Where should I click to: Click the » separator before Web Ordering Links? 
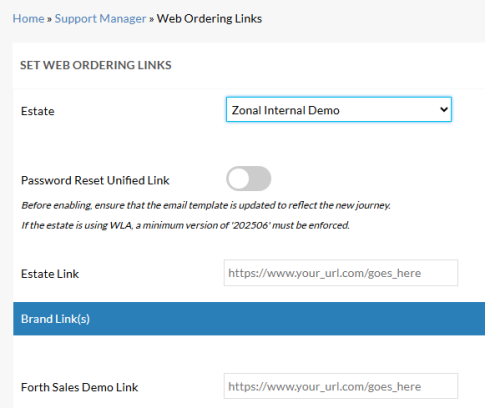tap(151, 19)
